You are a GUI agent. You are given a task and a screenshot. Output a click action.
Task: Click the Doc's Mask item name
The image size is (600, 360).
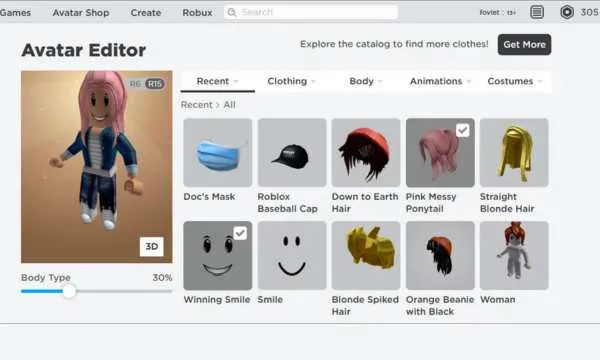tap(209, 197)
